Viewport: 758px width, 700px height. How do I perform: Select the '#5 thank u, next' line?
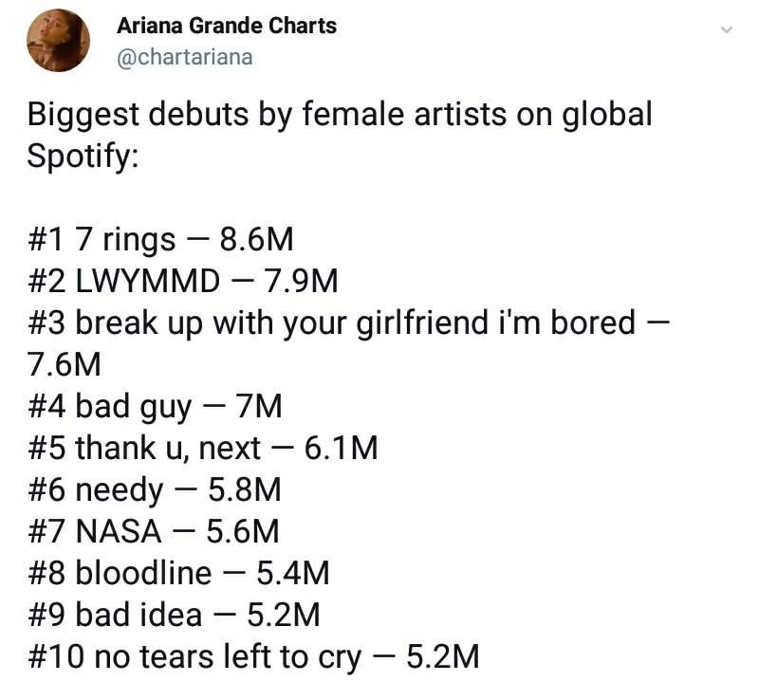[x=203, y=449]
